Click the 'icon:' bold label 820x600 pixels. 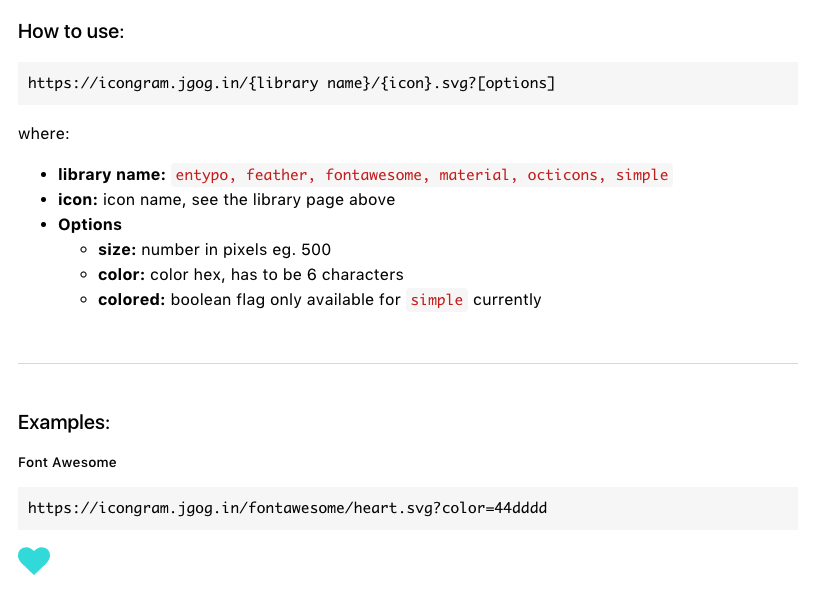78,200
